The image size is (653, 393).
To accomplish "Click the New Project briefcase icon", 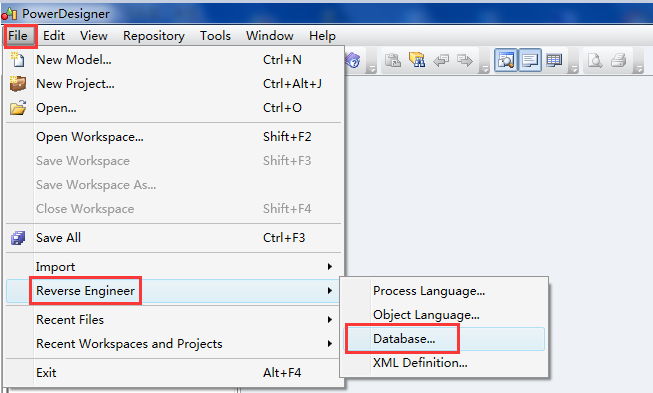I will 18,84.
